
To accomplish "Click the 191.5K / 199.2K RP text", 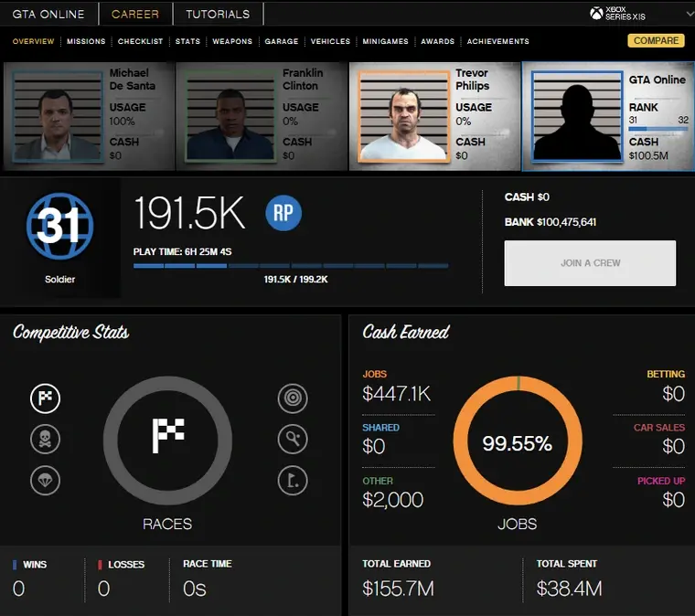I will (x=295, y=280).
